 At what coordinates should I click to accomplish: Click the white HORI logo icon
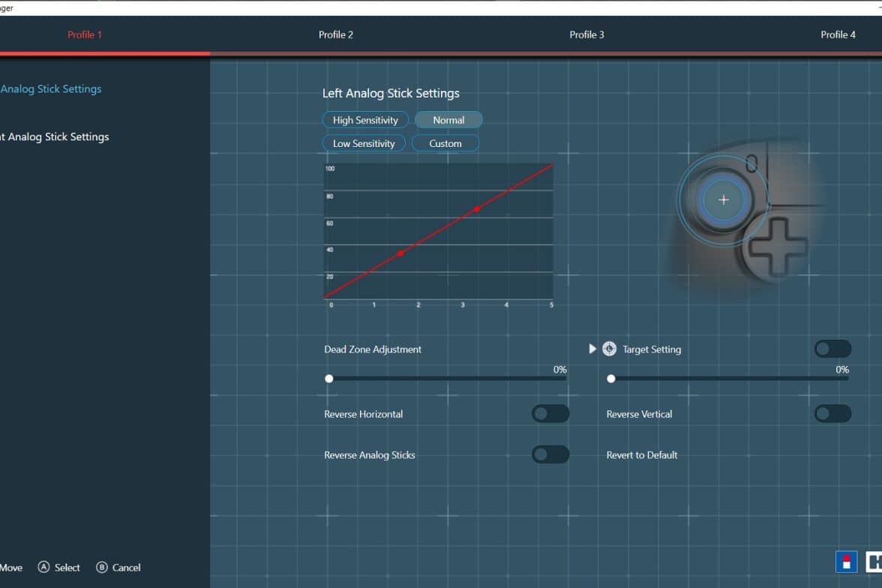(x=874, y=562)
